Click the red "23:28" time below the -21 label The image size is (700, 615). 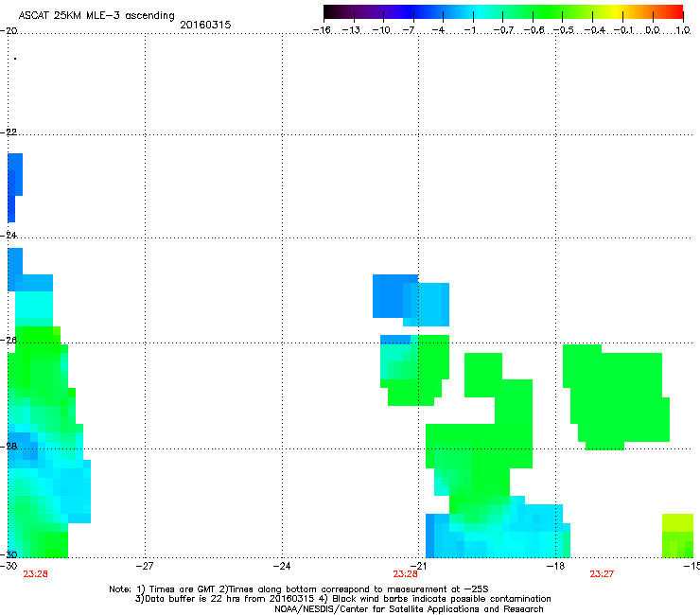coord(405,574)
